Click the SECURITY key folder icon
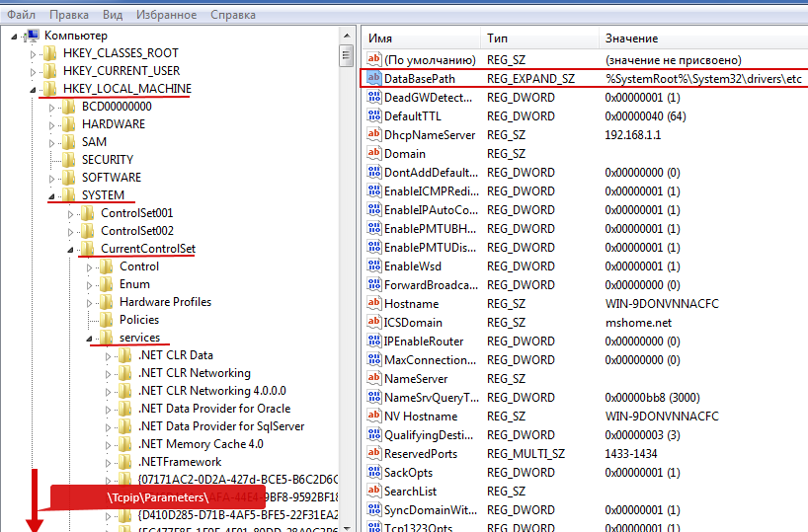The width and height of the screenshot is (808, 532). coord(69,160)
